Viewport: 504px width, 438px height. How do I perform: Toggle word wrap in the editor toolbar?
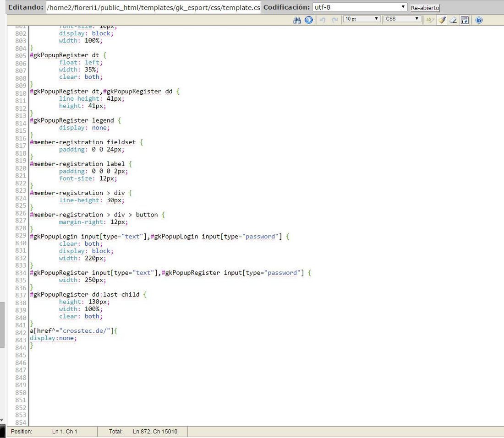[x=465, y=20]
